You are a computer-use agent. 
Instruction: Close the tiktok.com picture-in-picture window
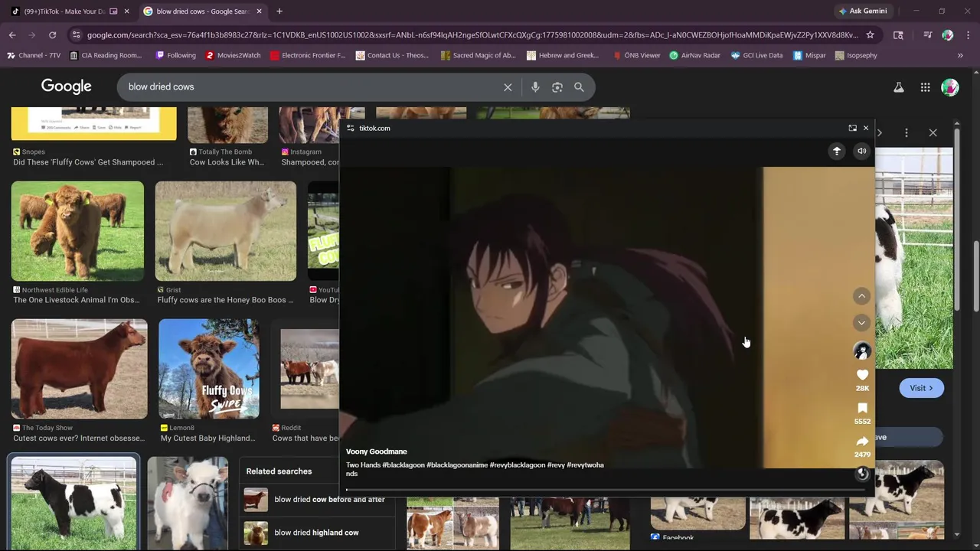coord(866,128)
